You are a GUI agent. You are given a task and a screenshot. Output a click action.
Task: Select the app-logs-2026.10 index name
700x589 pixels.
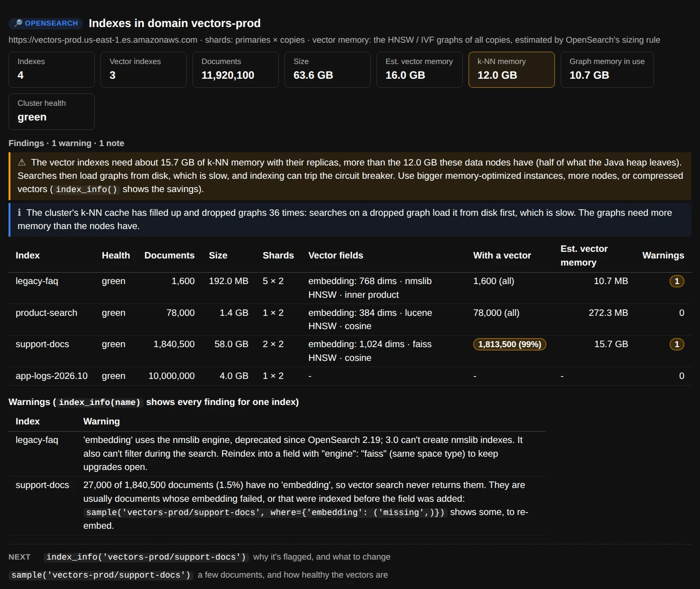(x=52, y=376)
